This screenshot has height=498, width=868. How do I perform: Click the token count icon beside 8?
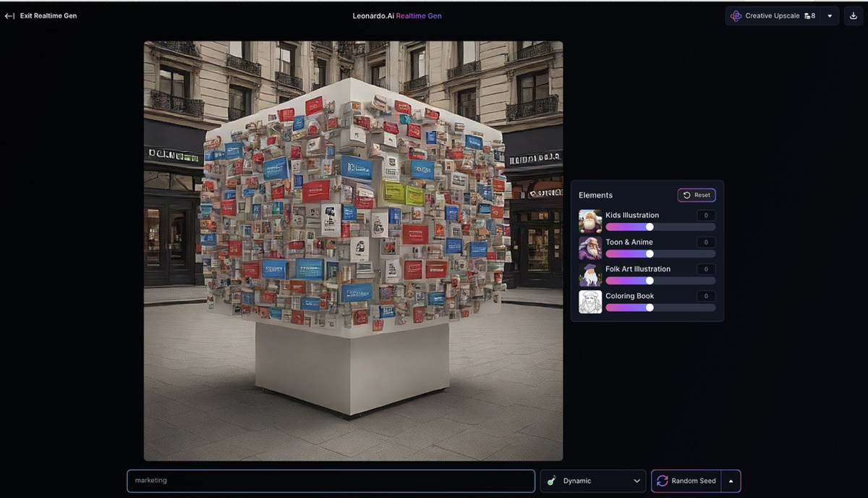click(x=807, y=16)
